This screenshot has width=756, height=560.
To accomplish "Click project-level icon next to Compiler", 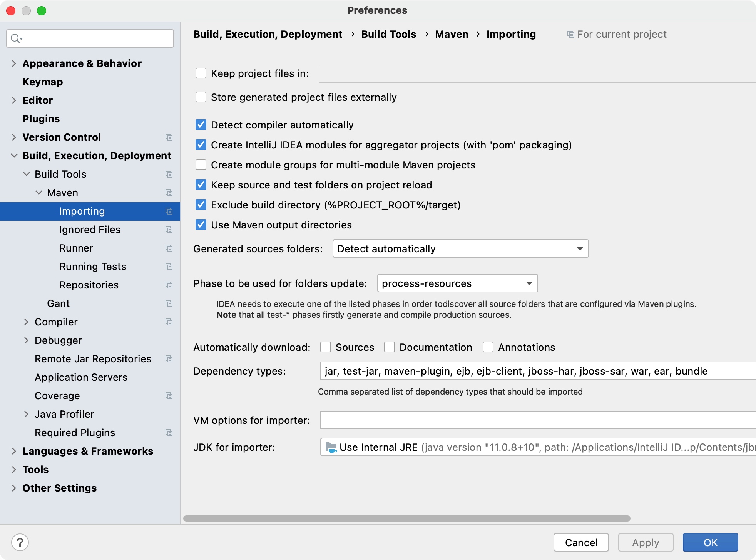I will (169, 322).
